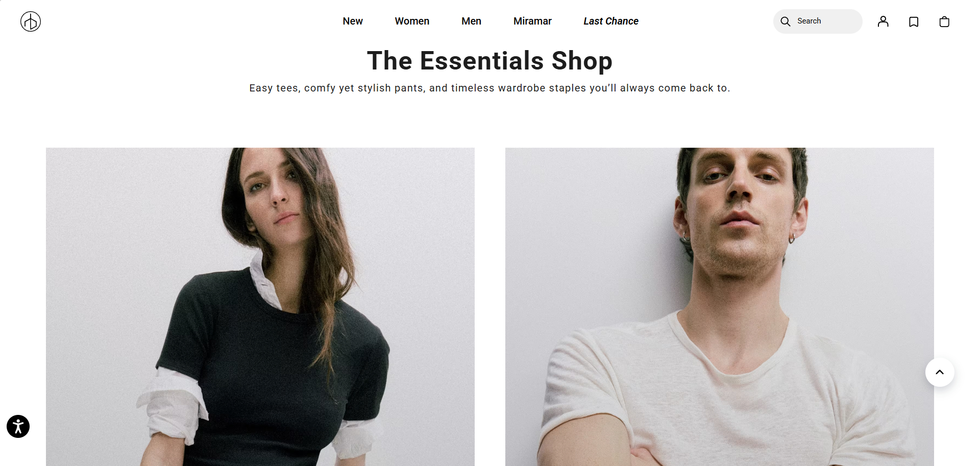Go to the Miramar collection link
Image resolution: width=980 pixels, height=466 pixels.
click(532, 21)
